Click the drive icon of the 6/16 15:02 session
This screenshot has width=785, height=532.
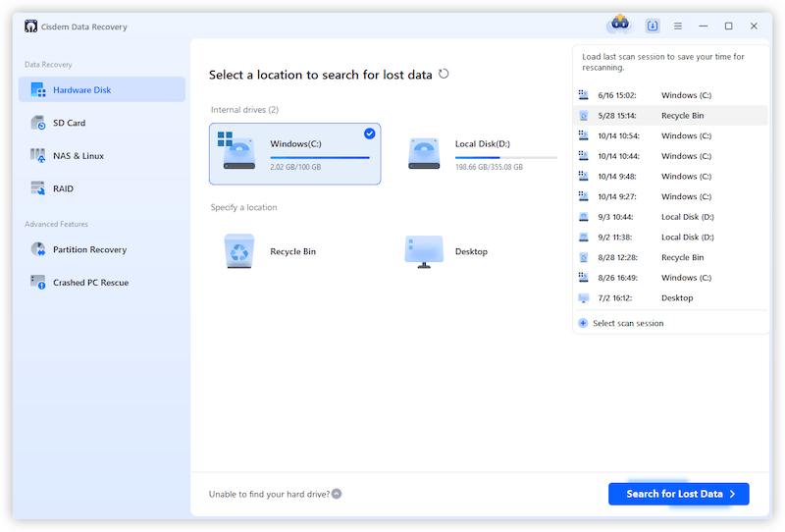pos(583,94)
